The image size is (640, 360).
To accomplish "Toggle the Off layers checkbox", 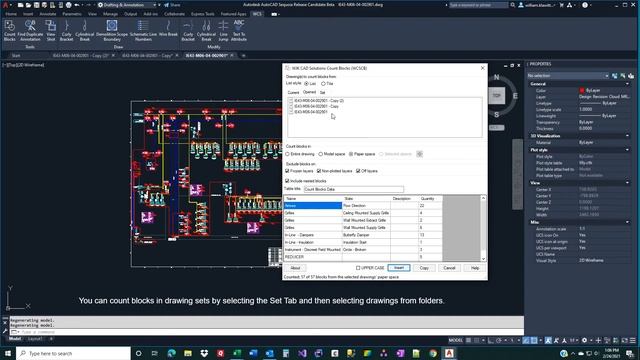I will (358, 171).
